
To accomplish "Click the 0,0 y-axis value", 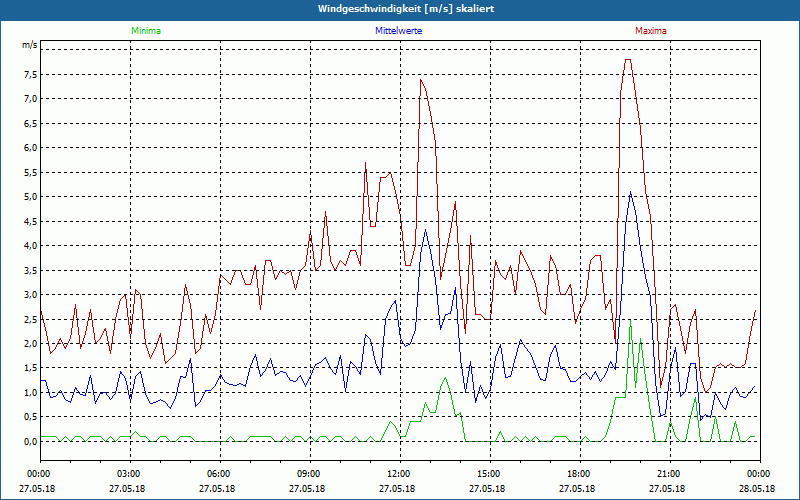I will 30,442.
